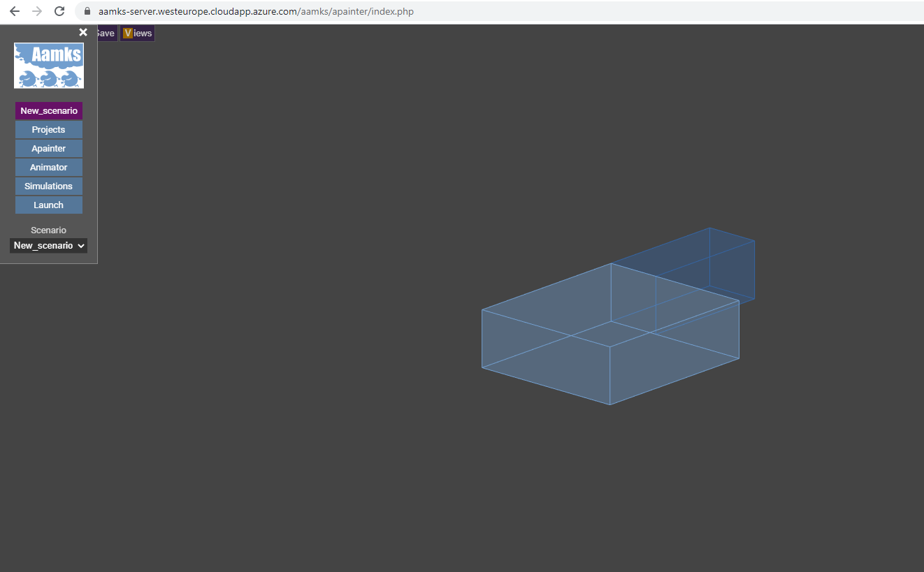
Task: Expand the Scenario dropdown selector
Action: pyautogui.click(x=49, y=246)
